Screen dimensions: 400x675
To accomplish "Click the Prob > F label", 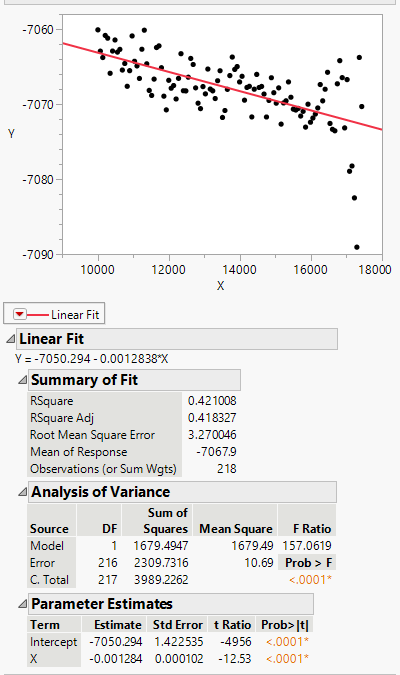I will 308,563.
